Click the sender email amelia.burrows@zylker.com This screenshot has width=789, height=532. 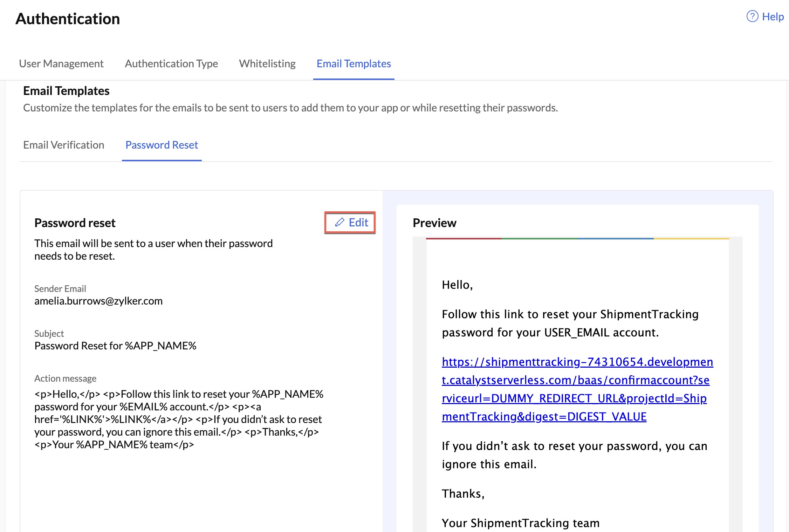(x=98, y=301)
